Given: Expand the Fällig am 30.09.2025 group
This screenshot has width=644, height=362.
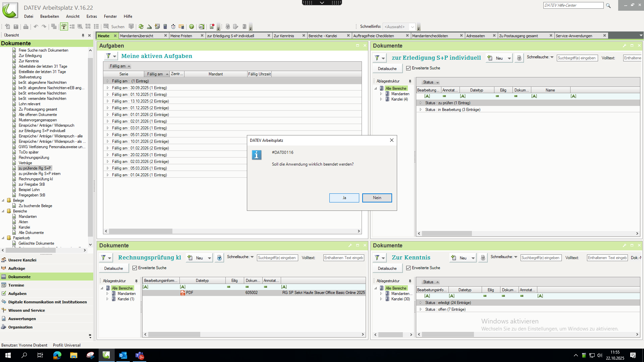Looking at the screenshot, I should point(108,88).
